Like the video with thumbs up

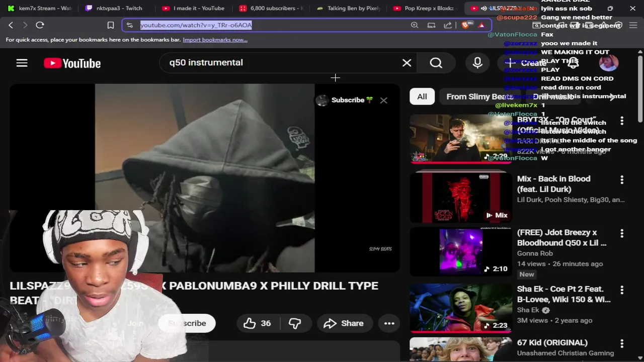pos(257,323)
